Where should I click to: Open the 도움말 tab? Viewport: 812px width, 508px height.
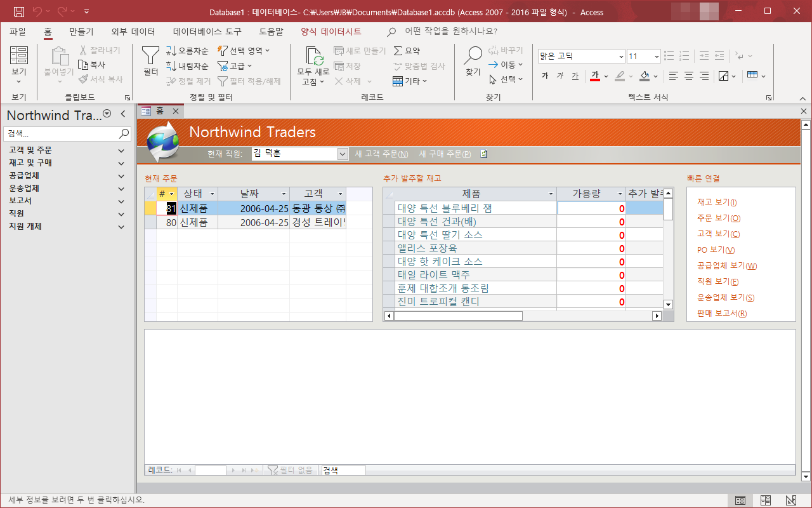[x=272, y=31]
